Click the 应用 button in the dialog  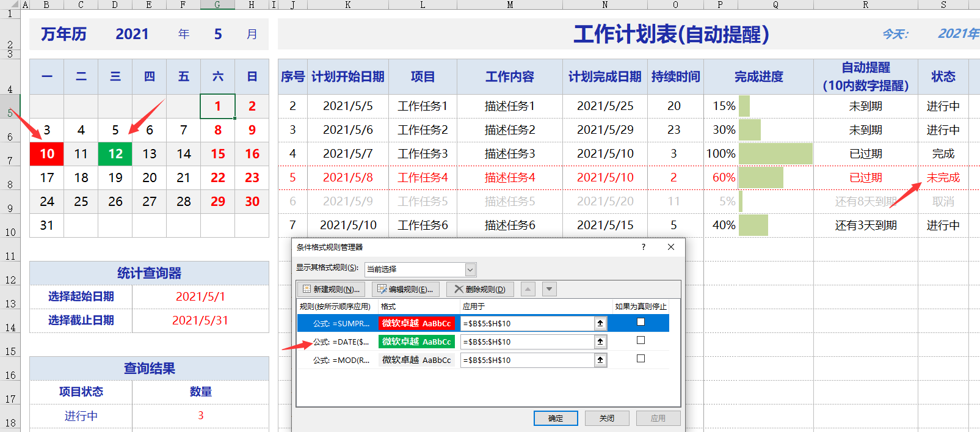(658, 418)
